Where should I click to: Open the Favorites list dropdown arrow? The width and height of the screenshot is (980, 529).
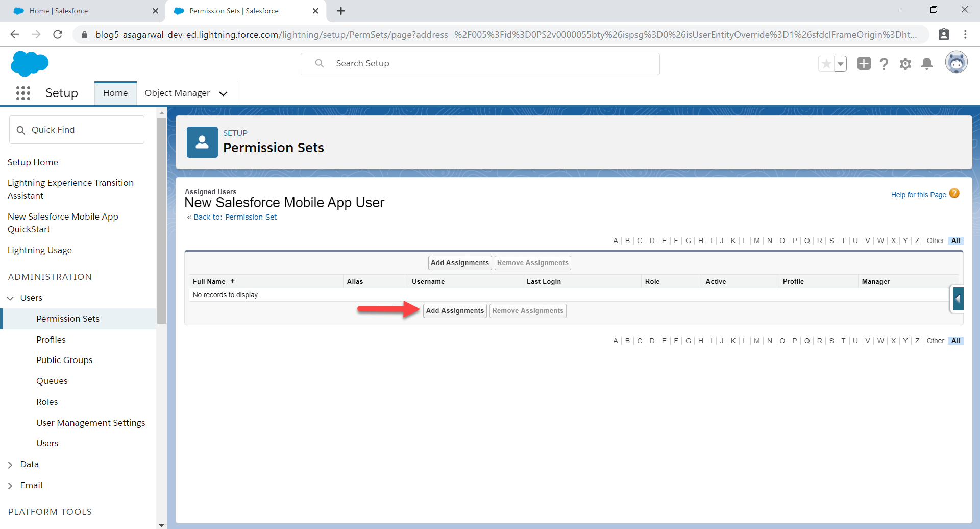click(x=841, y=64)
